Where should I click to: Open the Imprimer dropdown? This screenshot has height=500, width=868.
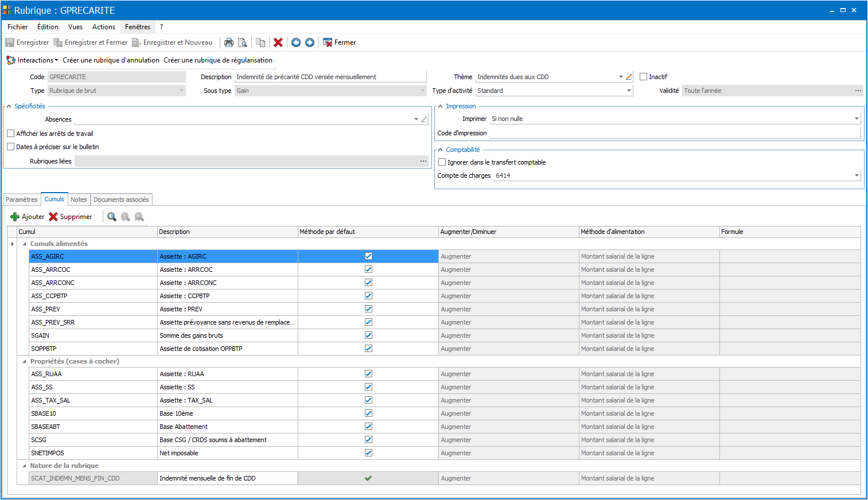click(857, 119)
